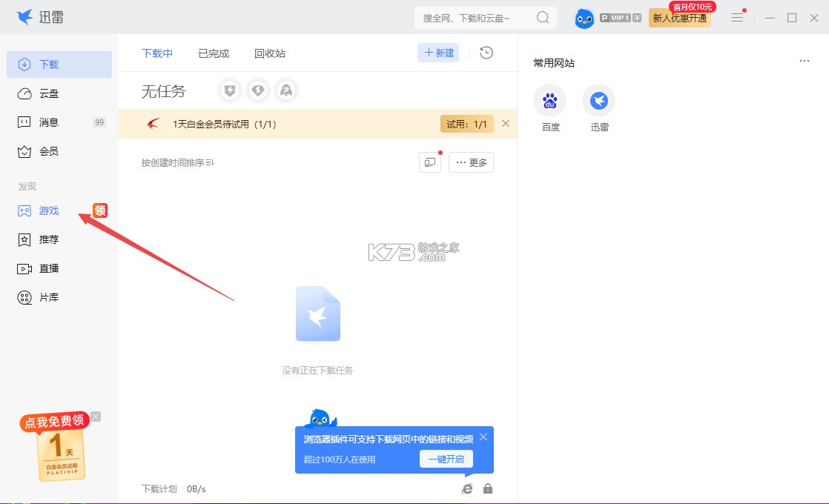The image size is (829, 504).
Task: Close the 白金会员待试用 banner
Action: click(x=506, y=124)
